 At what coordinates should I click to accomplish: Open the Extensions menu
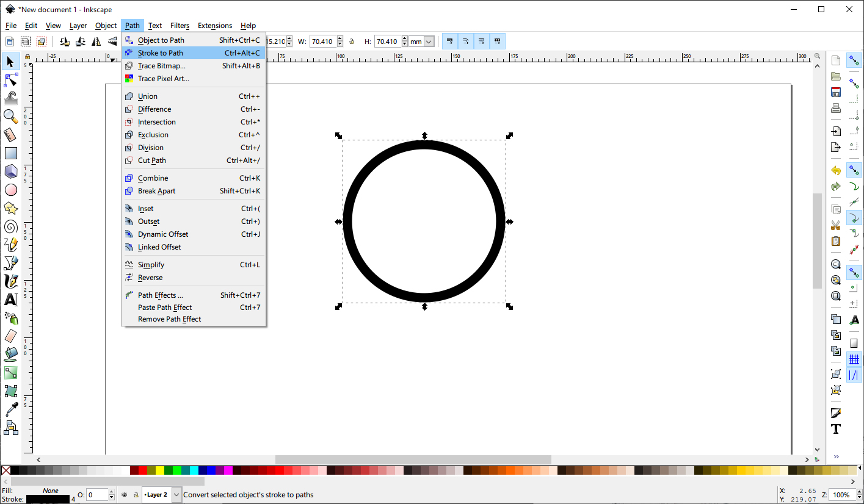tap(215, 26)
